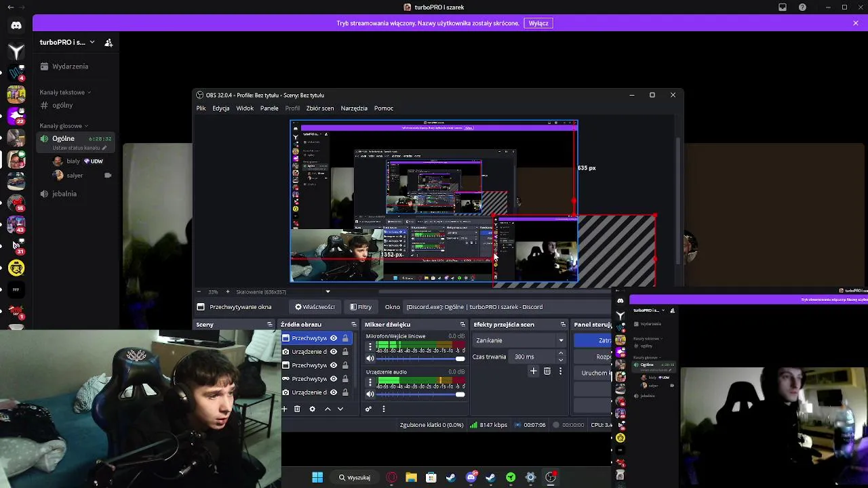Invite people to turboPRO server icon
Image resolution: width=868 pixels, height=488 pixels.
108,42
